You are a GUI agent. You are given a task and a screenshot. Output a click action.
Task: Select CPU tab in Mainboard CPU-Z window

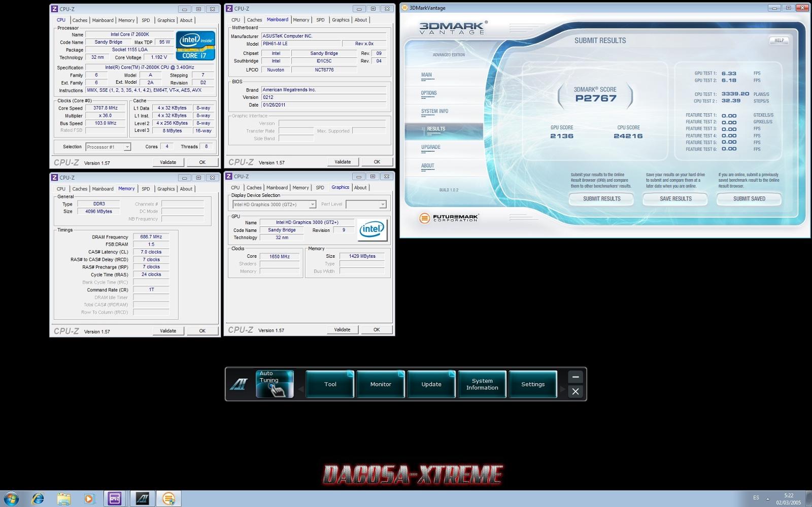[235, 20]
